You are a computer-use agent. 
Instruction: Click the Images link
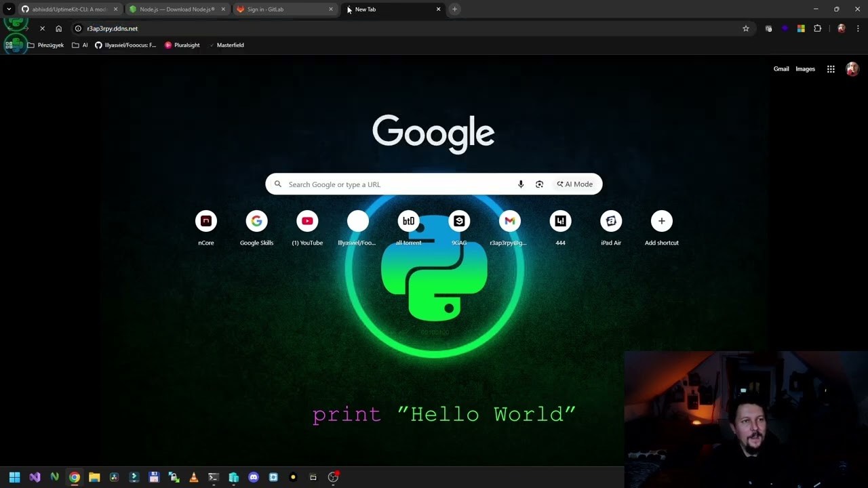click(x=805, y=69)
